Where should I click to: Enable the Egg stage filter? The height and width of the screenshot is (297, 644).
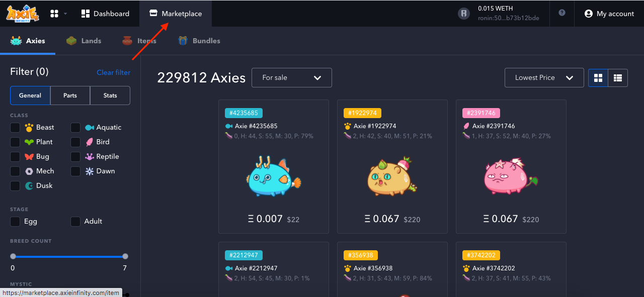point(15,221)
